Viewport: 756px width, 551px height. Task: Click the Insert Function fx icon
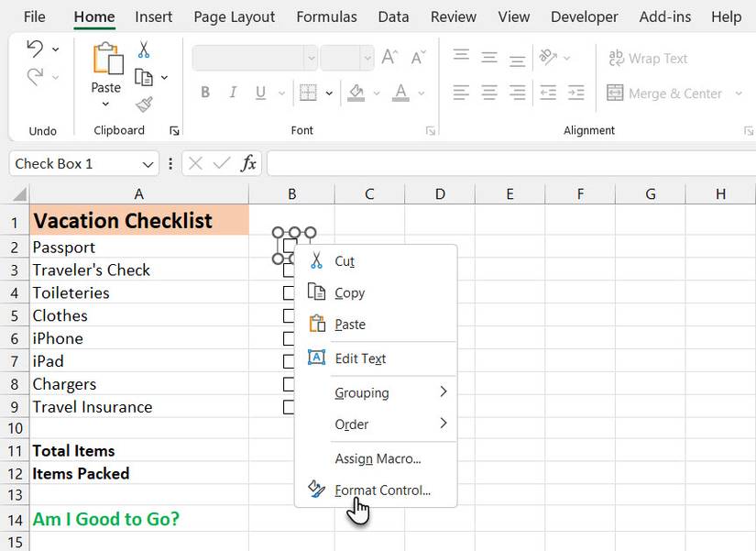click(x=248, y=163)
